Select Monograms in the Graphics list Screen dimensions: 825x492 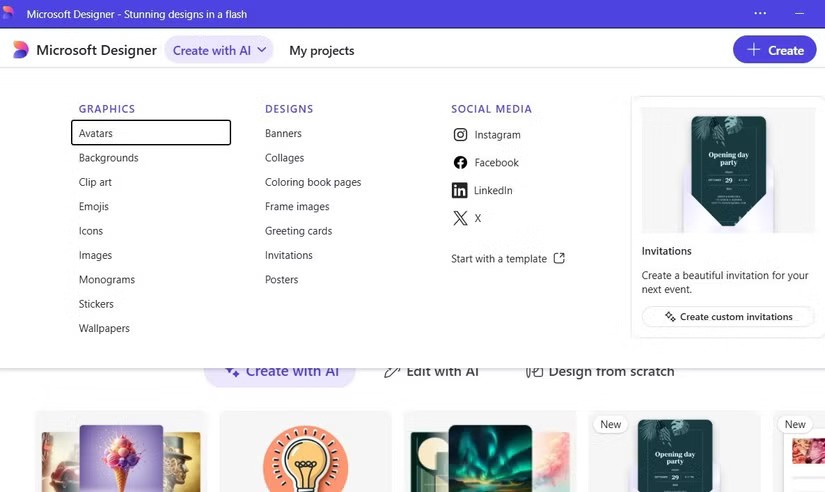(107, 280)
